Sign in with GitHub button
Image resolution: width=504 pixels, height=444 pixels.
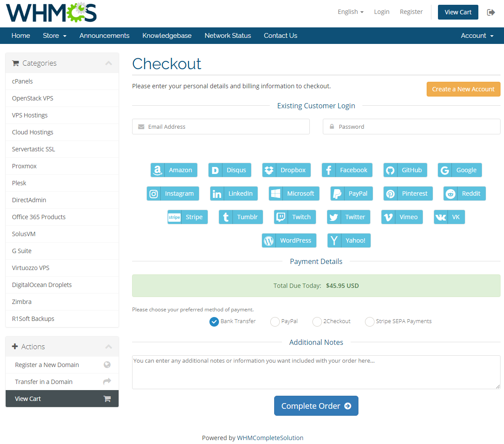[405, 170]
